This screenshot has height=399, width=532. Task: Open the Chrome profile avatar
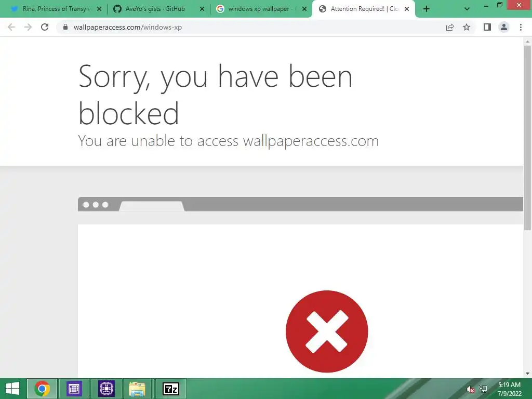point(504,27)
